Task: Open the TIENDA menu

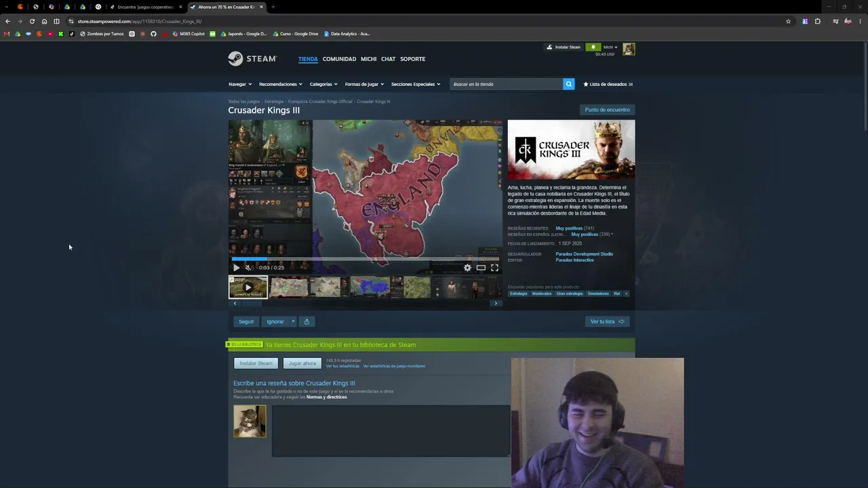Action: pos(308,59)
